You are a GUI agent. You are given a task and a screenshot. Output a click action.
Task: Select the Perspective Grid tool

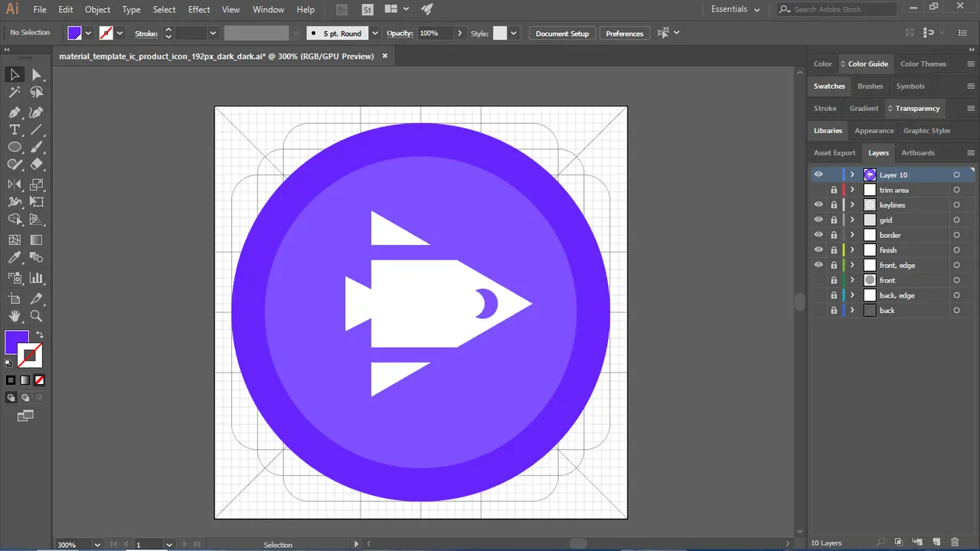[37, 220]
